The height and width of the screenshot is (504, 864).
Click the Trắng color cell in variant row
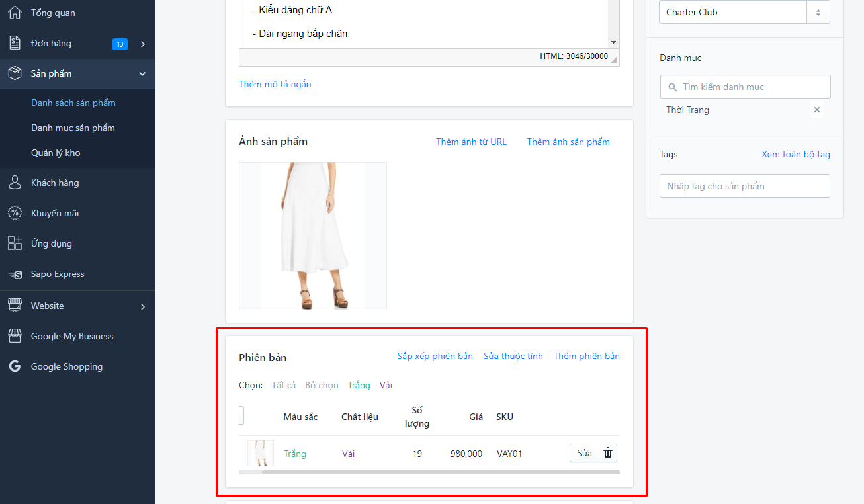click(295, 454)
